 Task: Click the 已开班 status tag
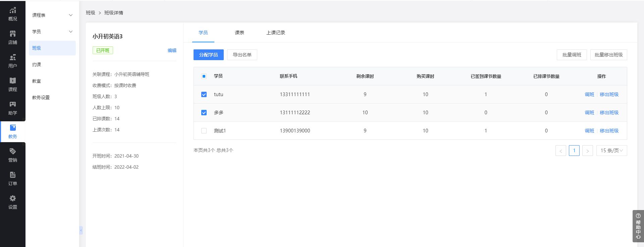[103, 50]
